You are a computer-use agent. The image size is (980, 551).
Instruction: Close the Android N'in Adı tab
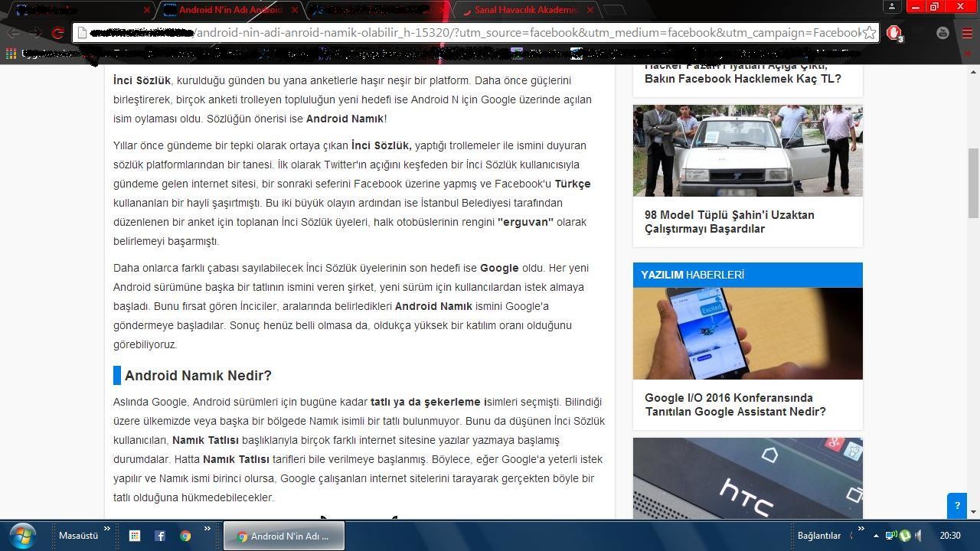point(295,10)
